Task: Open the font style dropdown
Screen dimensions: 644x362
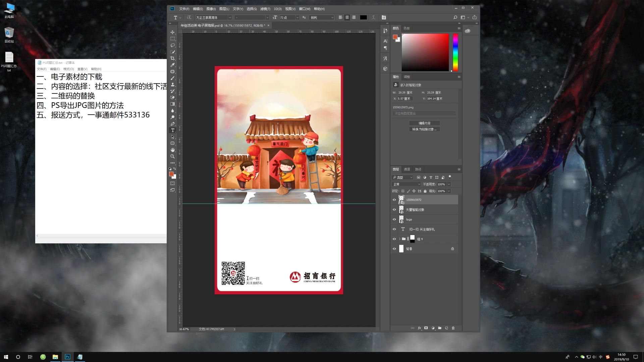Action: pos(267,17)
